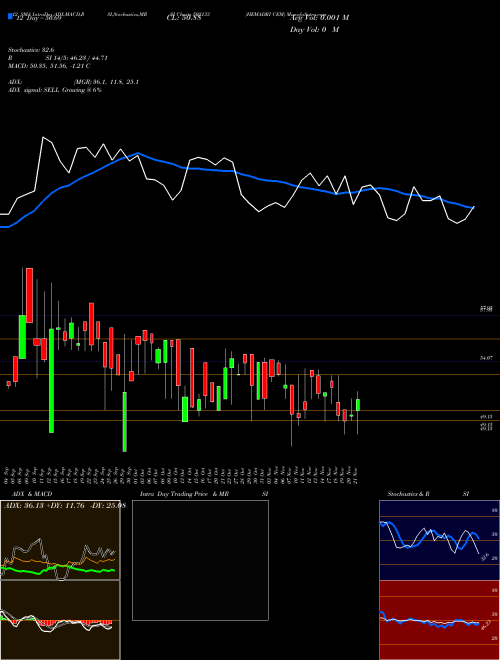Click the ADX (MGR) values line
Viewport: 500px width, 660px height.
point(74,82)
